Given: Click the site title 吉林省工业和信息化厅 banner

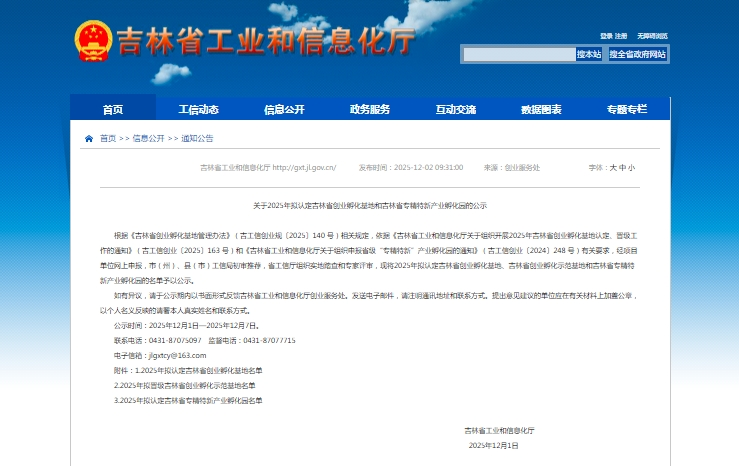Looking at the screenshot, I should point(265,41).
